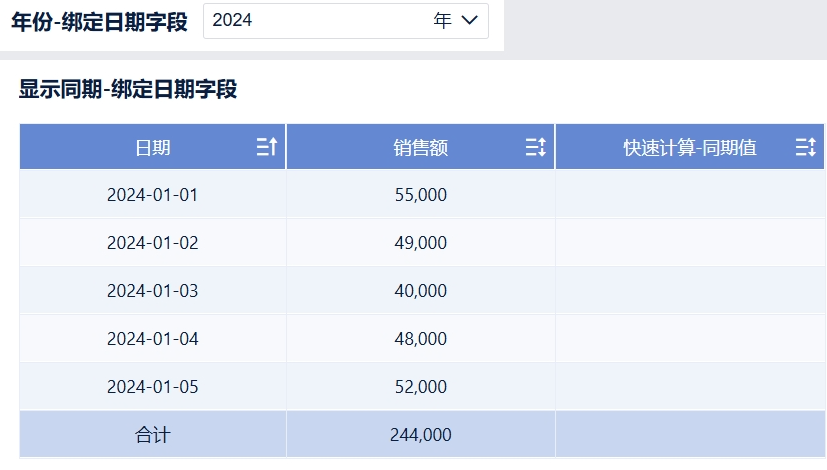Click the 合计 total row label
The image size is (827, 470).
[152, 435]
